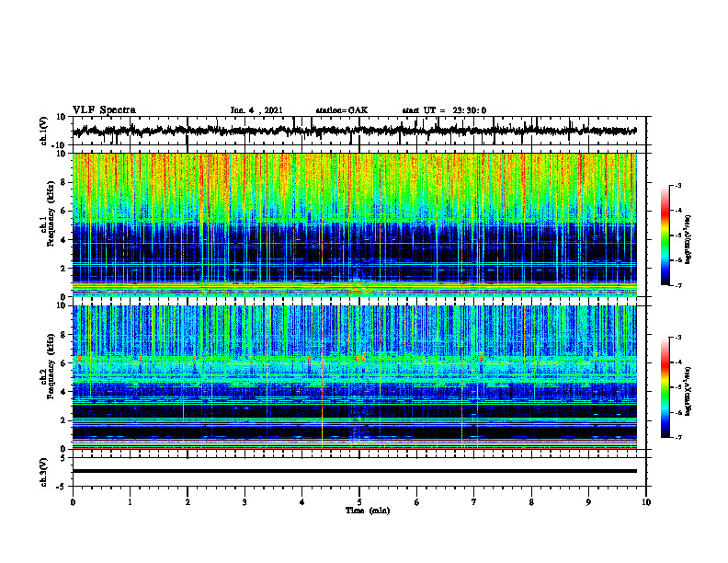Click the flat black ch.3 voltage trace
Viewport: 728px width, 563px height.
click(355, 471)
